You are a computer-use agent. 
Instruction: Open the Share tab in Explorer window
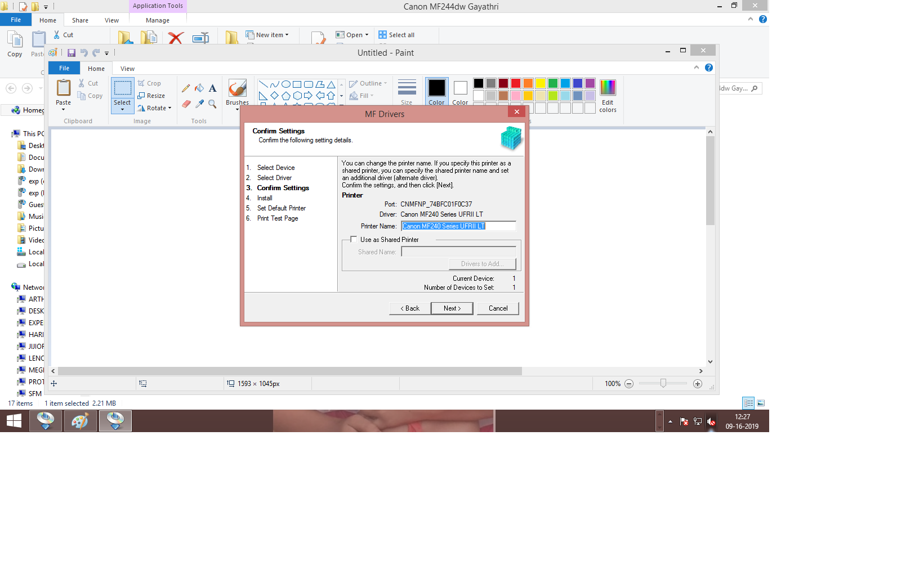[80, 20]
